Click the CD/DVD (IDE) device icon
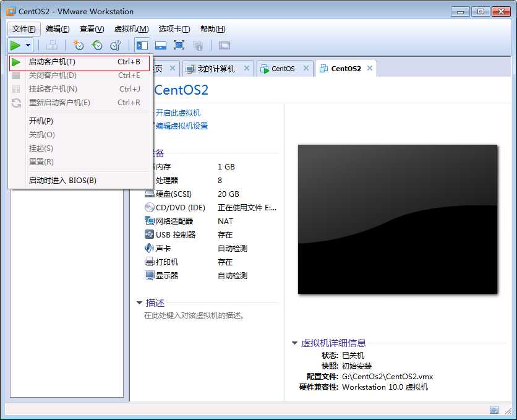Image resolution: width=517 pixels, height=420 pixels. click(x=150, y=207)
